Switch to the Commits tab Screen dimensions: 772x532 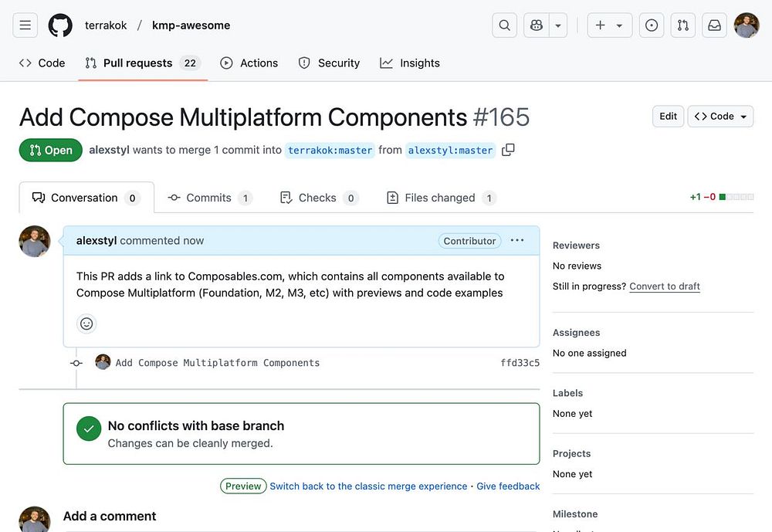[x=208, y=198]
